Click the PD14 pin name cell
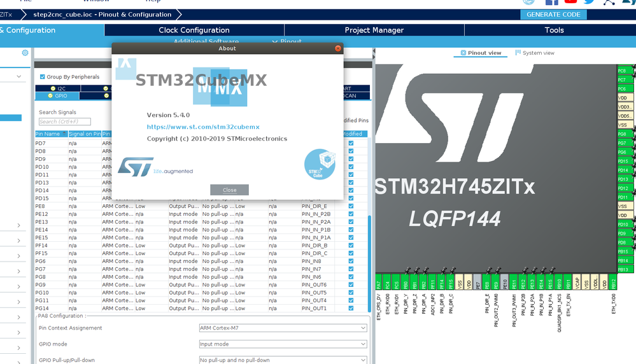This screenshot has width=636, height=364. coord(51,190)
